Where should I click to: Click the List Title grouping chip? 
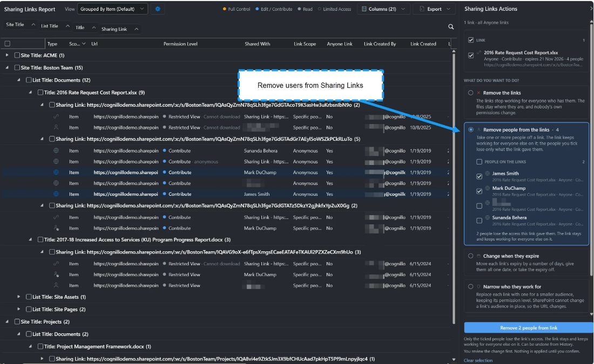[x=55, y=26]
